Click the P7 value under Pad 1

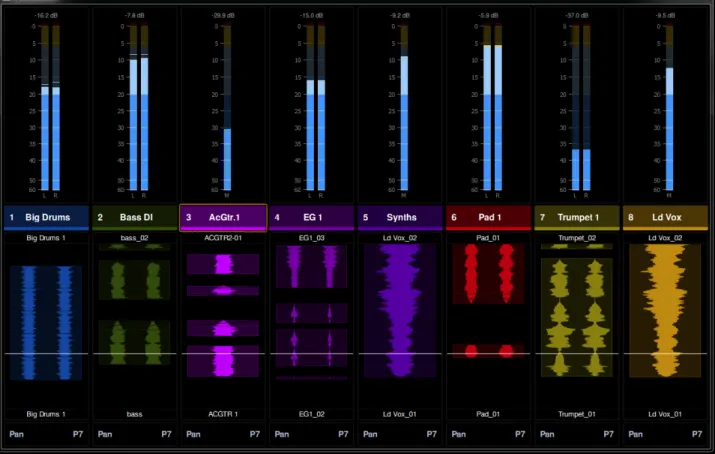point(520,434)
